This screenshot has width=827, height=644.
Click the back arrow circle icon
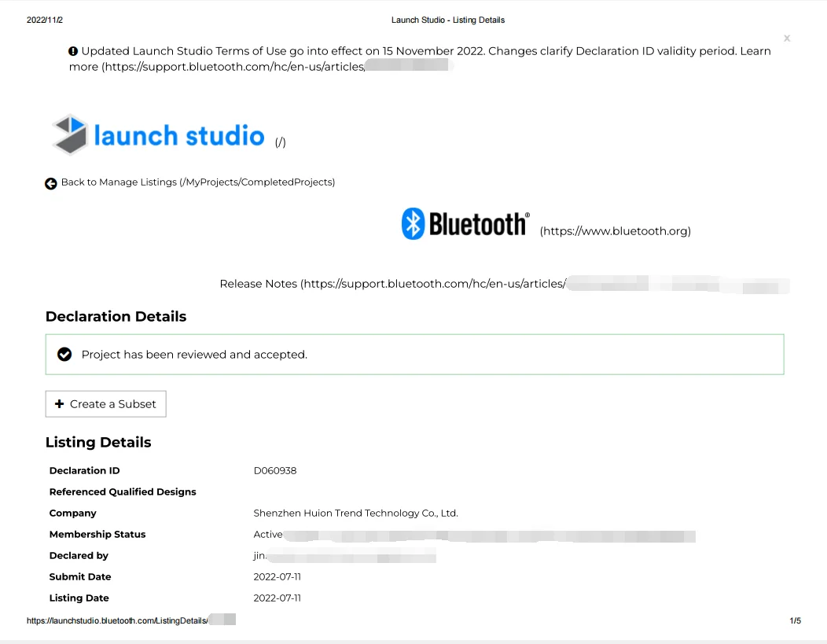[51, 183]
